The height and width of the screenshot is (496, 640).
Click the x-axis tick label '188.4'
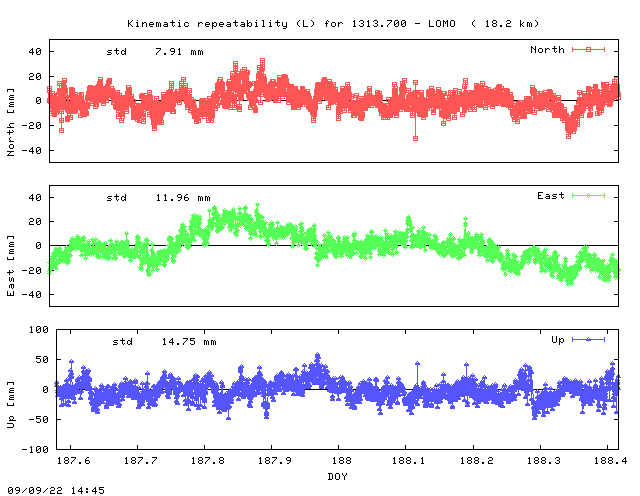pos(610,461)
